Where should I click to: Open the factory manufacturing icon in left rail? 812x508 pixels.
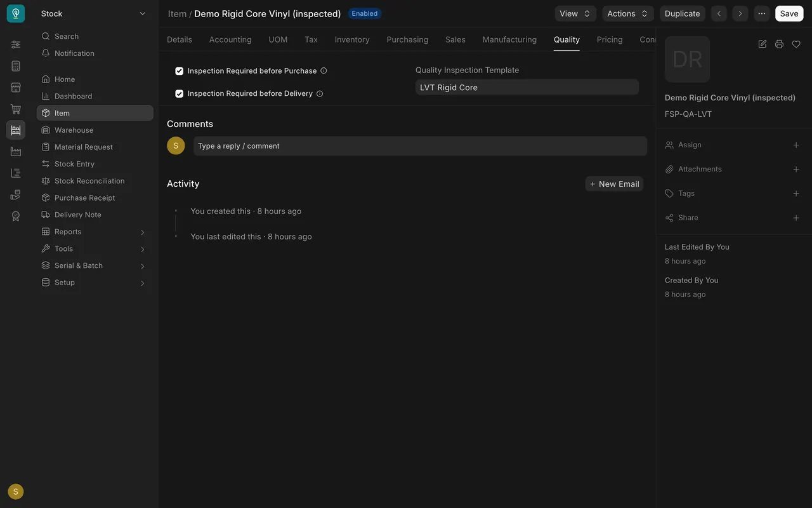pos(16,152)
